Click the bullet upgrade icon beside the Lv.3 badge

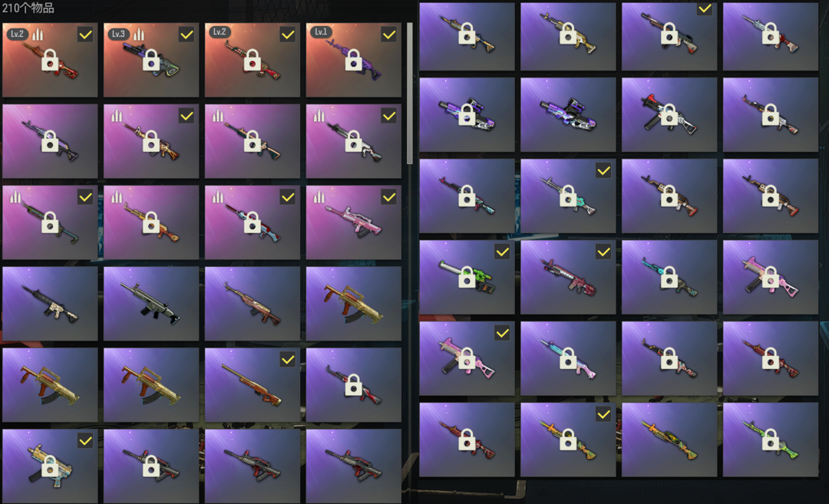138,35
